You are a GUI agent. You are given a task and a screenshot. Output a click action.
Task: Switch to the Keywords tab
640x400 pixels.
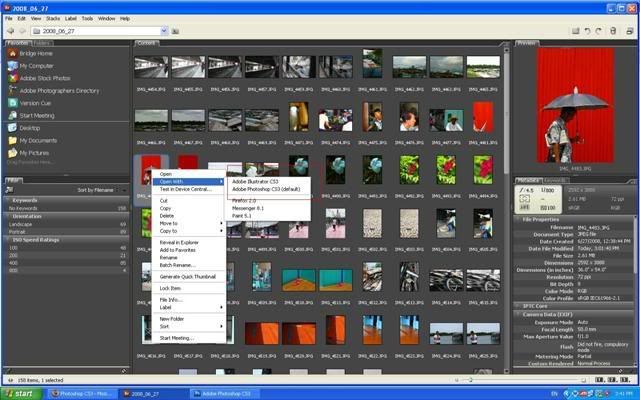pyautogui.click(x=555, y=180)
